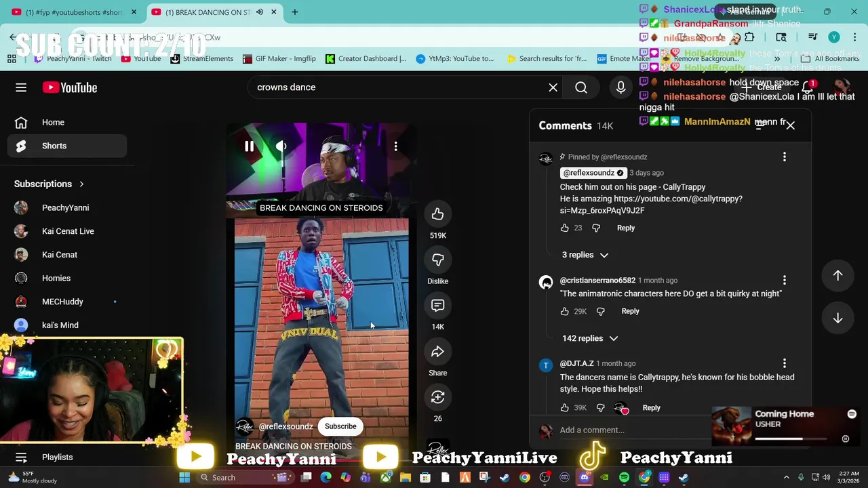The image size is (868, 488).
Task: Like @DJT.A.Z comment with 39K
Action: (564, 408)
